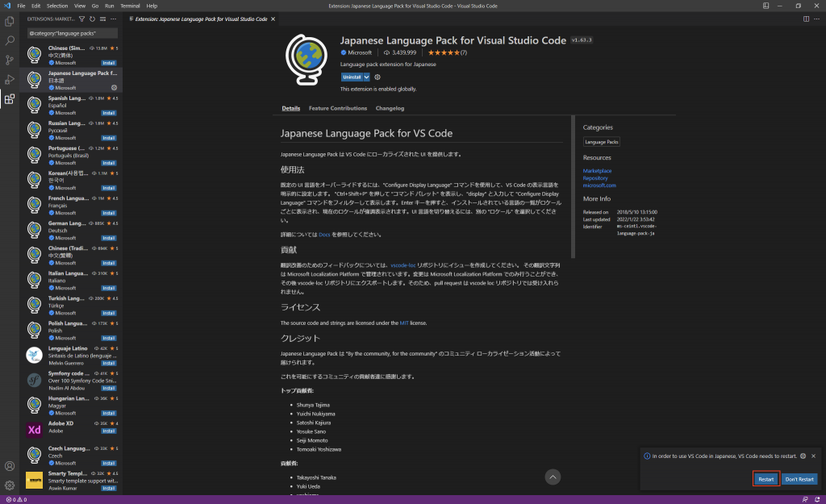Toggle the layout icon in the title bar
The width and height of the screenshot is (826, 504).
[766, 6]
